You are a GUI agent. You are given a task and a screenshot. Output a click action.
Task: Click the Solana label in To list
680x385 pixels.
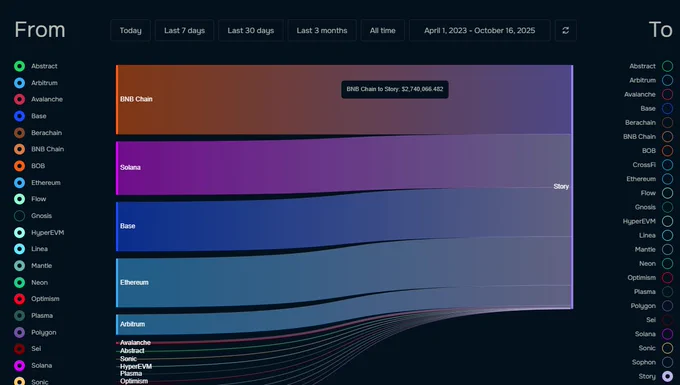click(x=645, y=334)
